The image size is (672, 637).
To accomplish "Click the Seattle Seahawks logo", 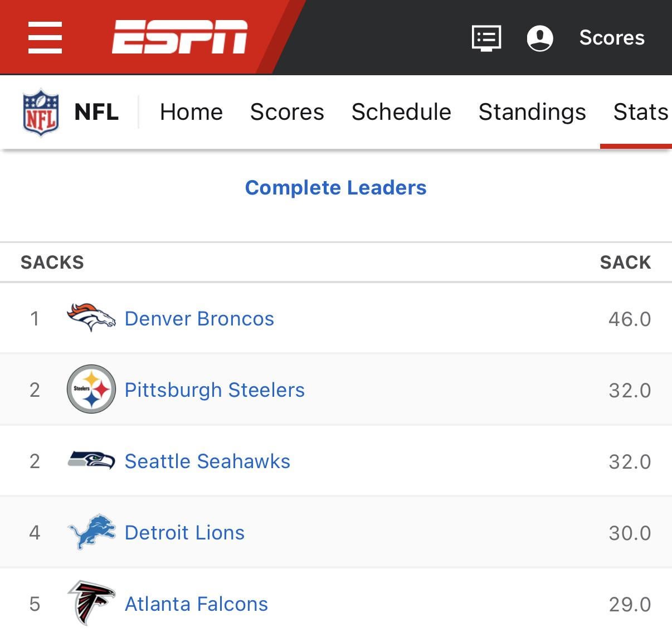I will coord(91,460).
